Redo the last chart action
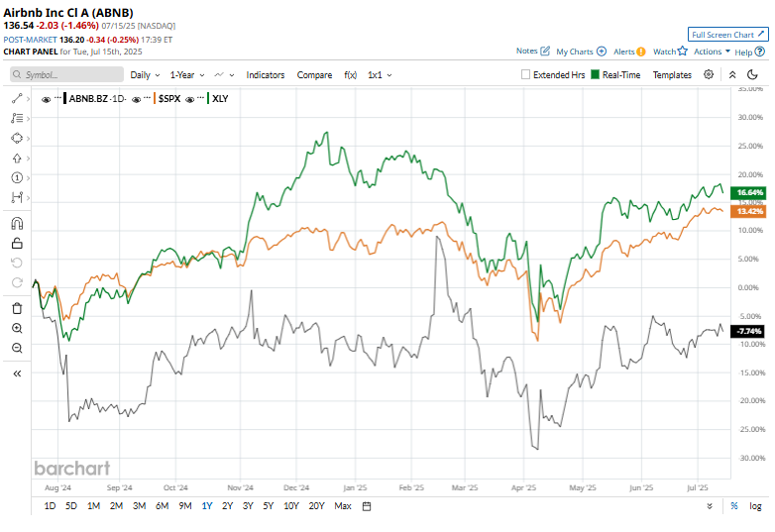 17,282
